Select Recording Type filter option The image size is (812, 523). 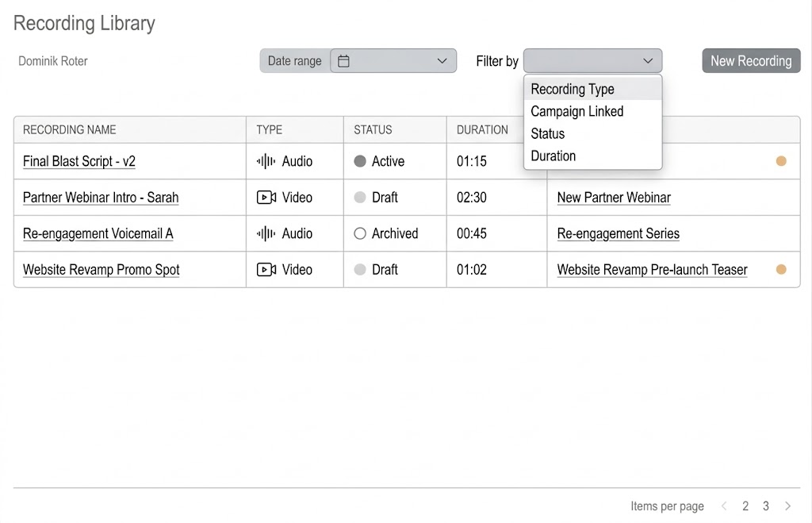[592, 89]
